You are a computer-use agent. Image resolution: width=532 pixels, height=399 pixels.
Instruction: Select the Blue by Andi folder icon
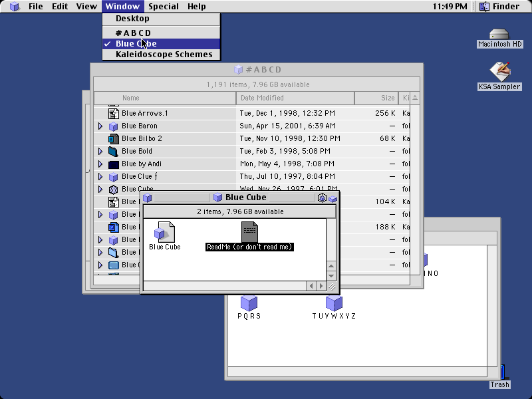point(113,164)
